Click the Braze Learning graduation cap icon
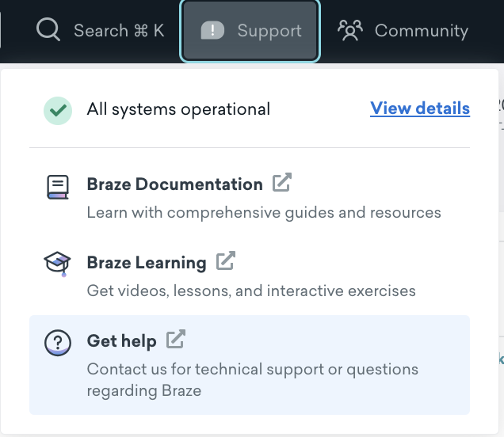The image size is (504, 437). (x=57, y=264)
